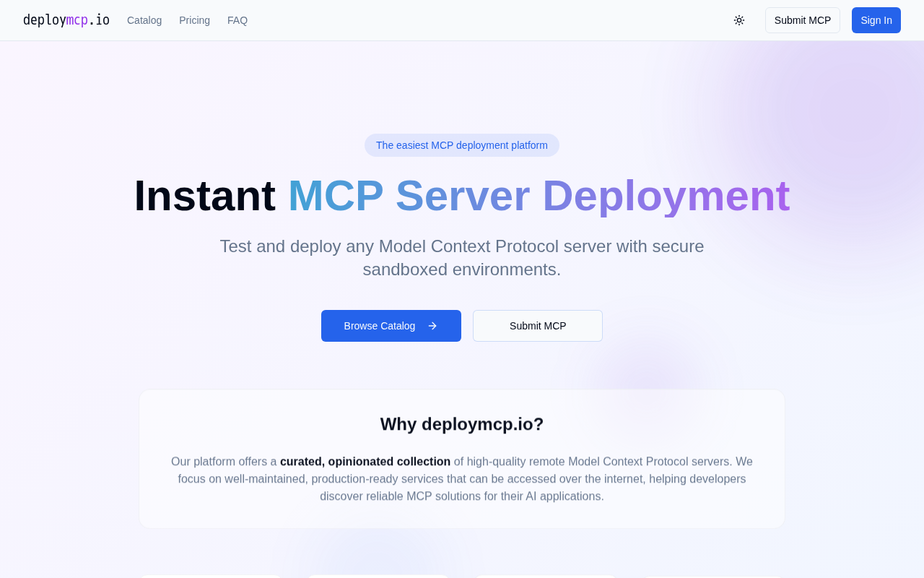This screenshot has height=578, width=924.
Task: Click the "Test and deploy any Model Context Protocol" subtitle
Action: tap(462, 258)
